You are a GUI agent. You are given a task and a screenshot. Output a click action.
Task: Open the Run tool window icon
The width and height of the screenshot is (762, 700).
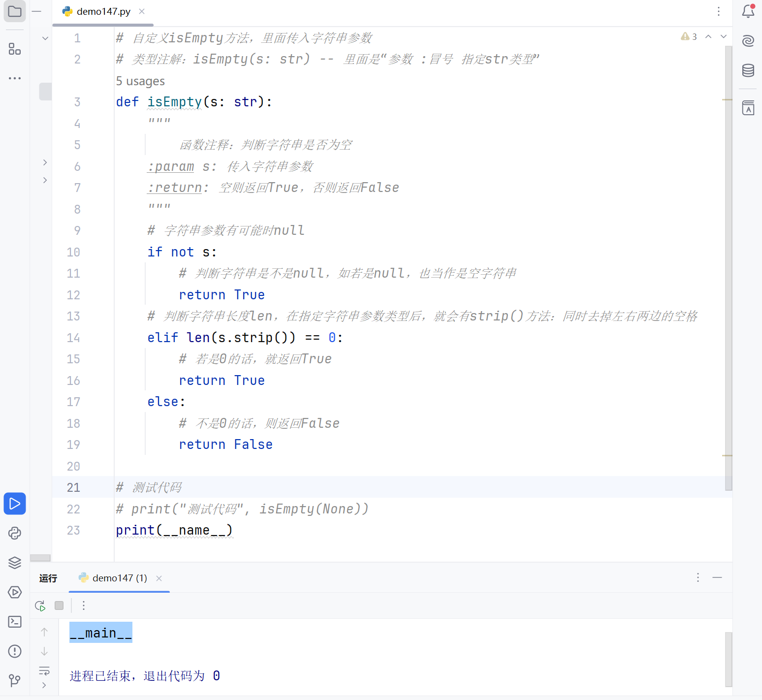click(x=15, y=504)
